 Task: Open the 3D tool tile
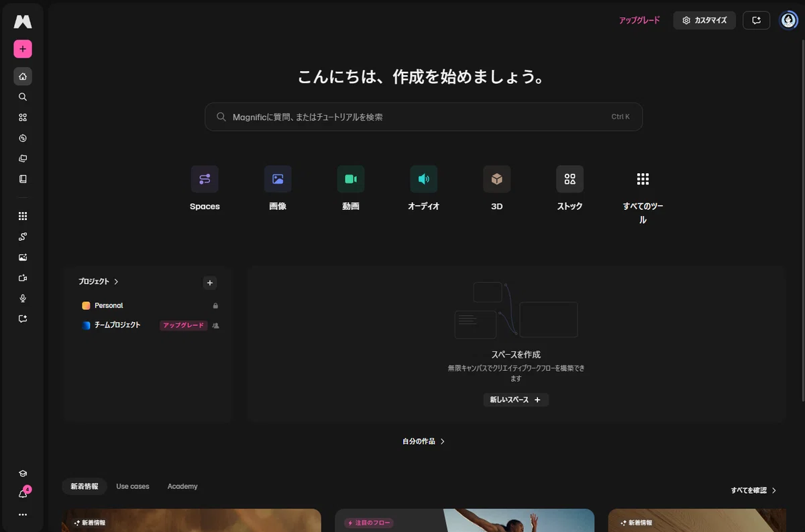(497, 189)
